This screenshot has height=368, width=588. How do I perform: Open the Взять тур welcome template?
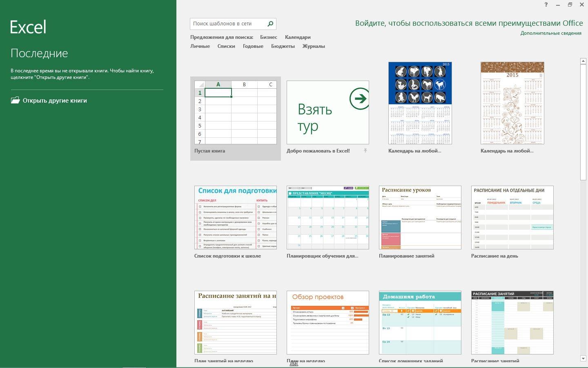(x=328, y=112)
